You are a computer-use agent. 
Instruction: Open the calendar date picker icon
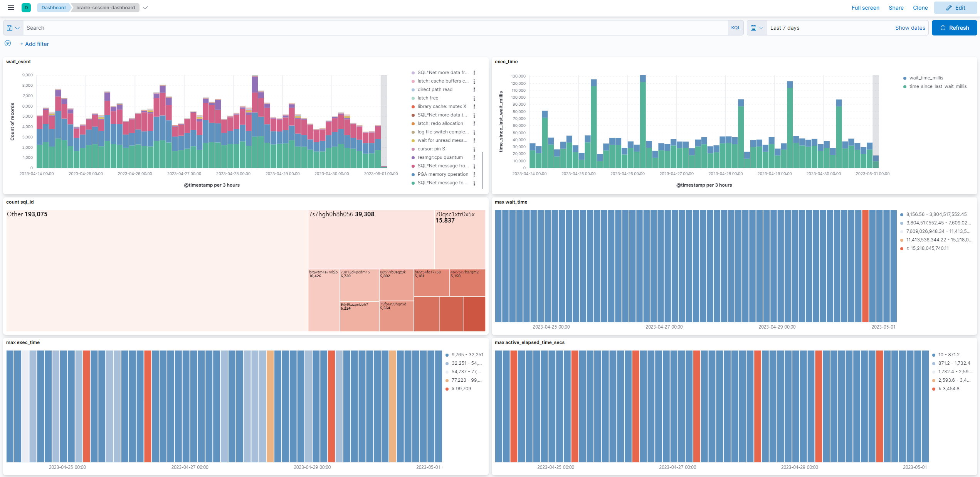[754, 27]
